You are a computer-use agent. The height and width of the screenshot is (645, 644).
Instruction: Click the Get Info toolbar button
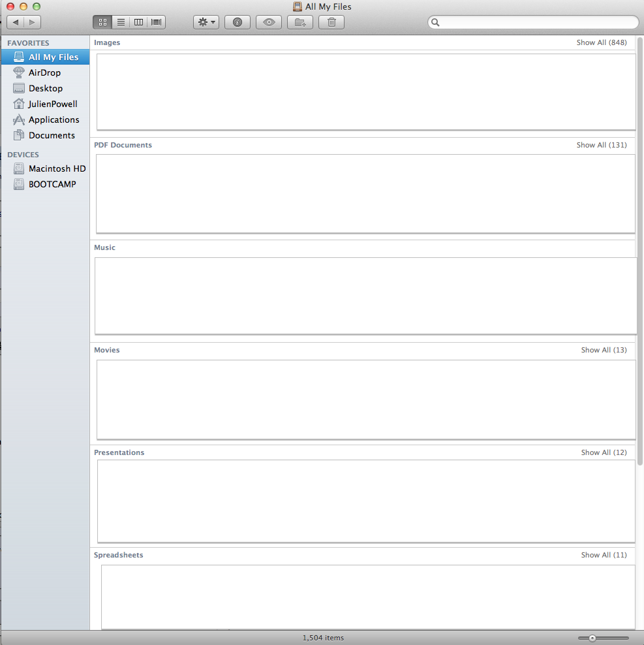coord(238,22)
